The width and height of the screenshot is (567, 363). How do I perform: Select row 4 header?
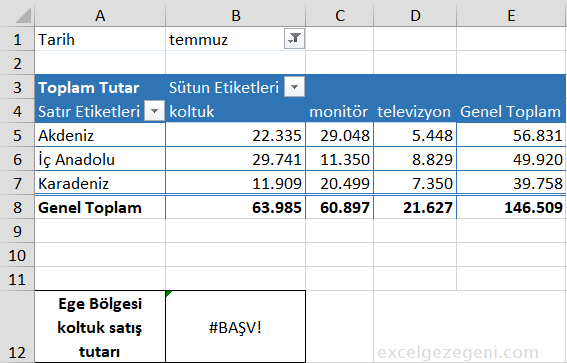click(17, 111)
